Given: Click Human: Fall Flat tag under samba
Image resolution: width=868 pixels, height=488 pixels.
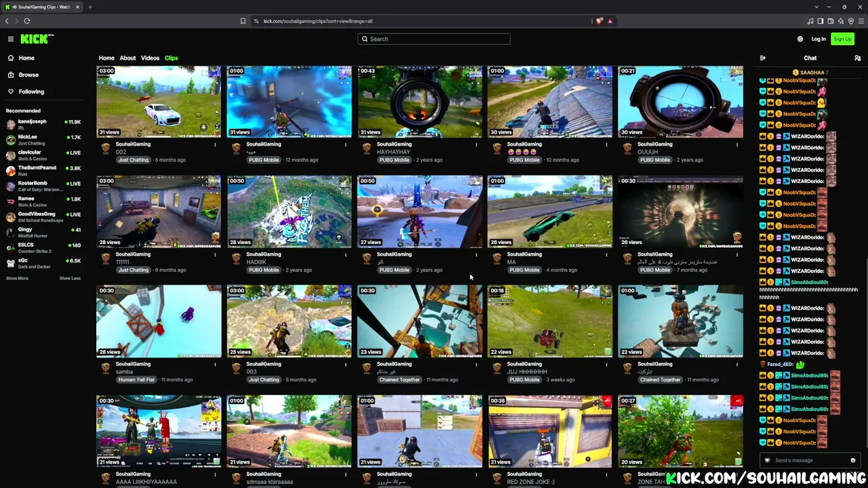Looking at the screenshot, I should (x=136, y=380).
